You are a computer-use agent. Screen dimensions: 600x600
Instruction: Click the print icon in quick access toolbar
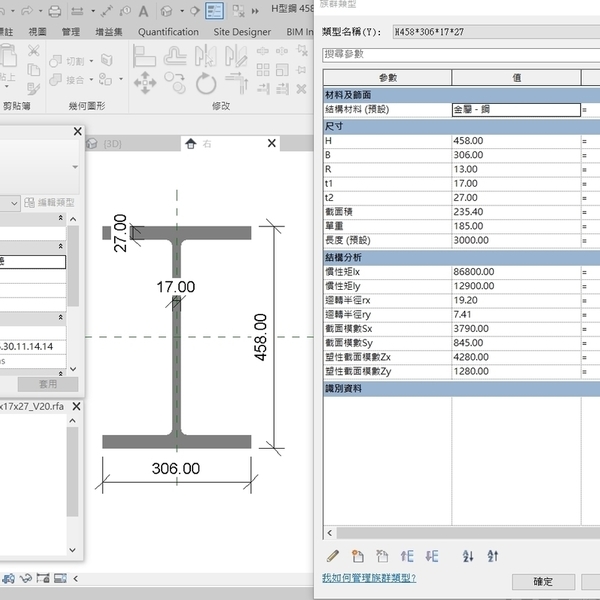pyautogui.click(x=54, y=11)
